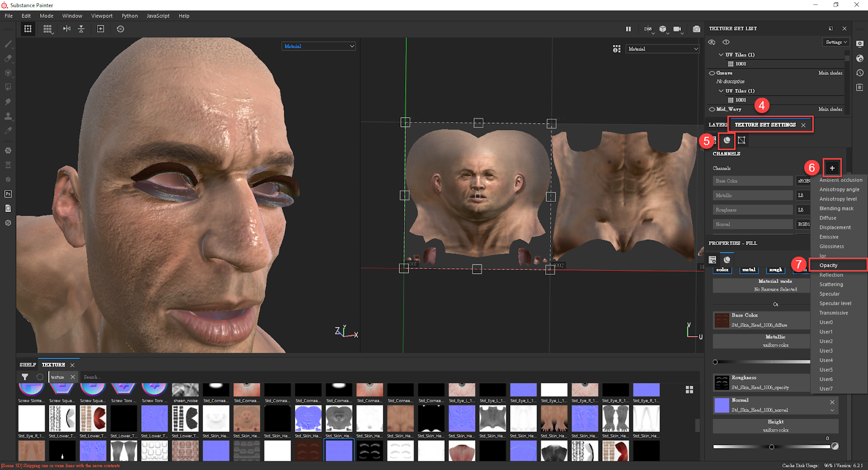Click the Height value slider
This screenshot has width=868, height=470.
click(771, 447)
